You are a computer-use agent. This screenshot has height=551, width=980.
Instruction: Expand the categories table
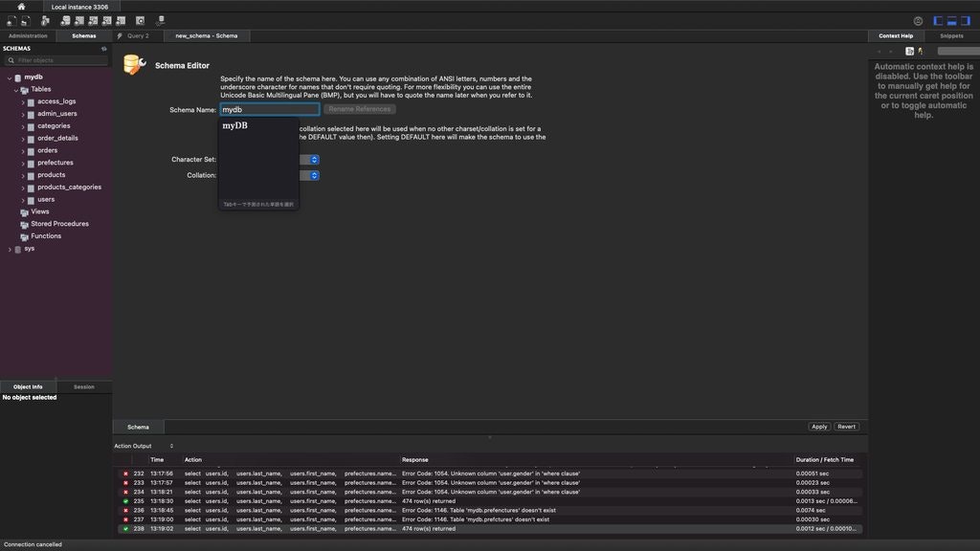click(x=23, y=127)
